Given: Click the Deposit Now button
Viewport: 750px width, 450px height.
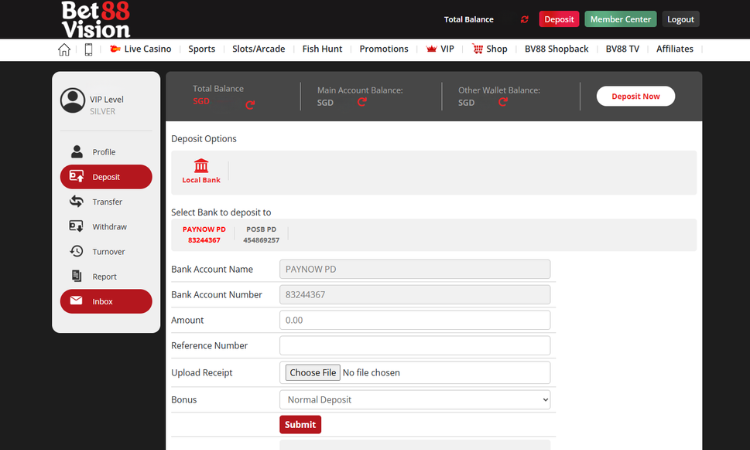Looking at the screenshot, I should click(x=636, y=96).
